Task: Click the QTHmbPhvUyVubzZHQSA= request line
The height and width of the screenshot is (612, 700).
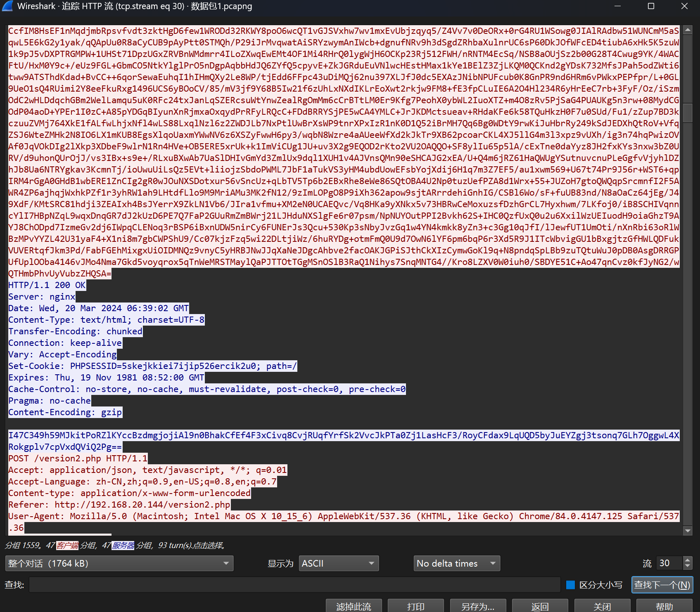Action: click(x=60, y=274)
